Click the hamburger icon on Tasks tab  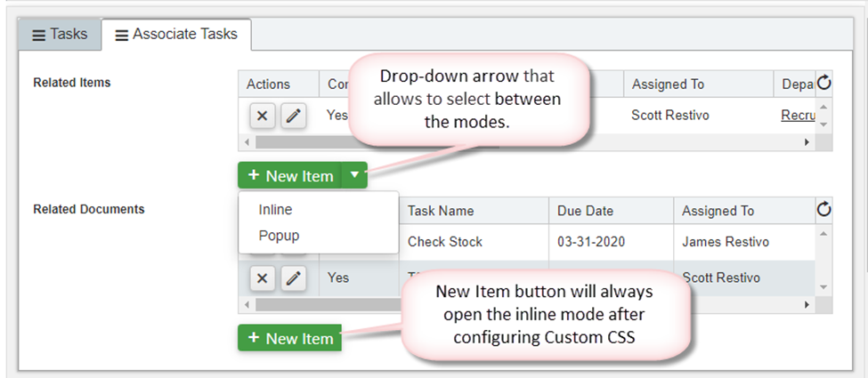click(x=38, y=35)
